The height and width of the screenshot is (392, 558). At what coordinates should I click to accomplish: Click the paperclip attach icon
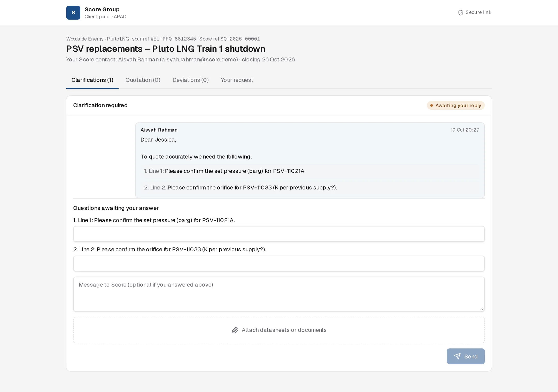coord(235,330)
